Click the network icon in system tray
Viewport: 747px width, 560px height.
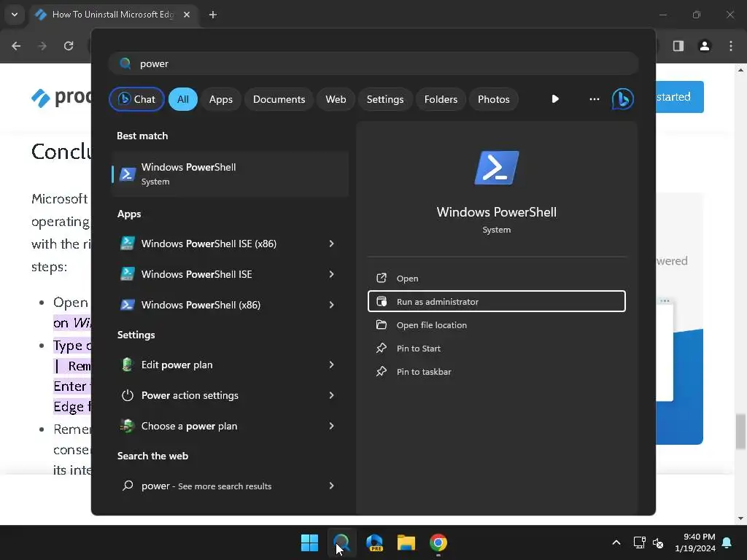pos(639,542)
